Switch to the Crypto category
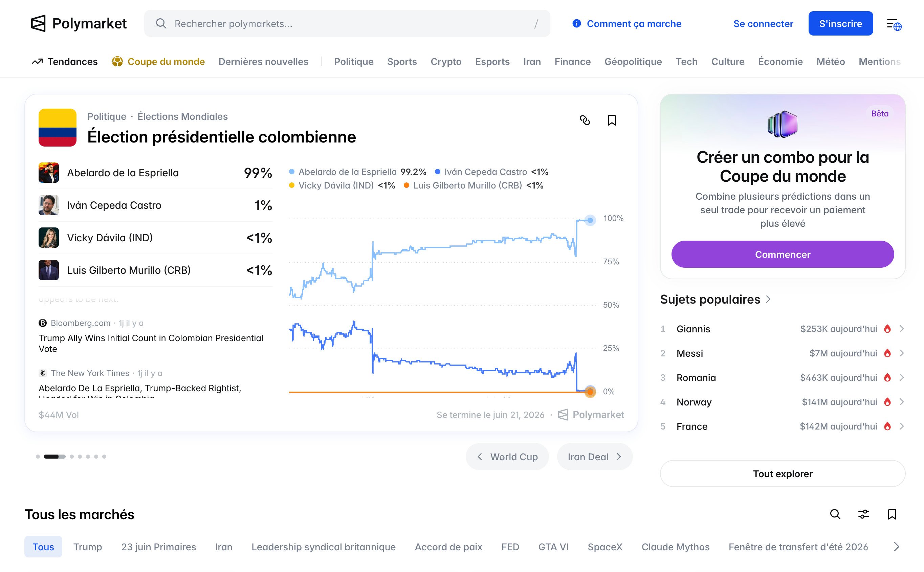Image resolution: width=924 pixels, height=572 pixels. (446, 62)
